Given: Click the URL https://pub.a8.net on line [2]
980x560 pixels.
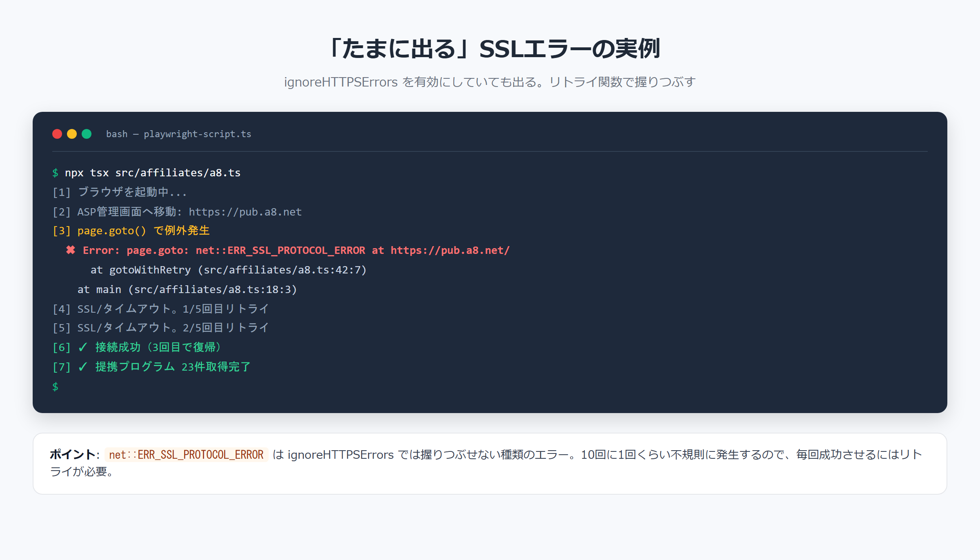Looking at the screenshot, I should coord(245,212).
